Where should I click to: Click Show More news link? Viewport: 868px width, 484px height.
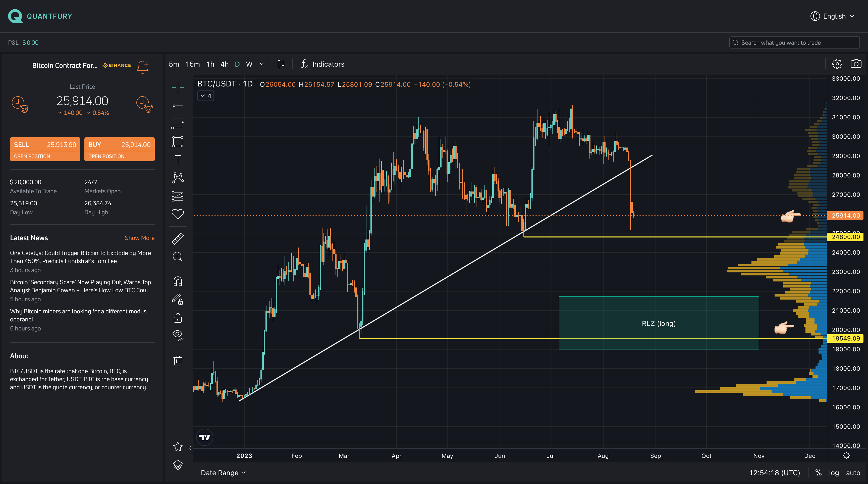[x=139, y=238]
